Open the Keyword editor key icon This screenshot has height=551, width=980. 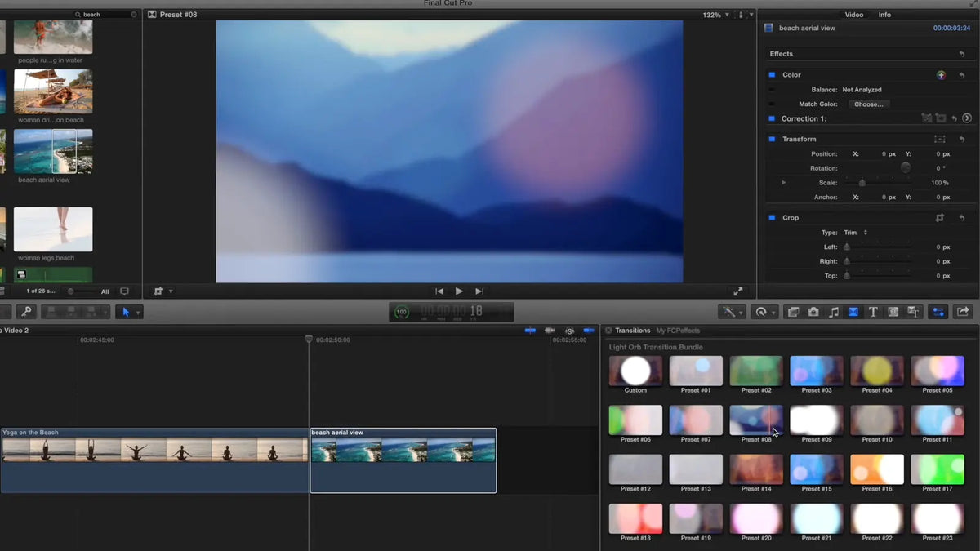[x=26, y=312]
